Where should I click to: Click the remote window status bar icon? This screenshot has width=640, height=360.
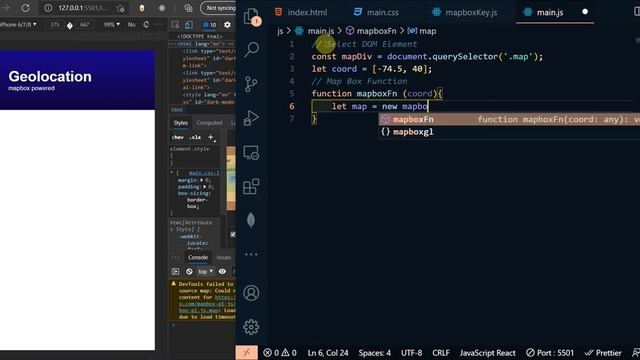click(247, 353)
